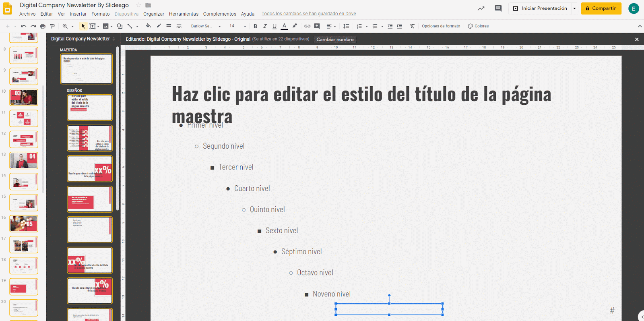Click the Google Slides home logo
644x321 pixels.
click(7, 9)
